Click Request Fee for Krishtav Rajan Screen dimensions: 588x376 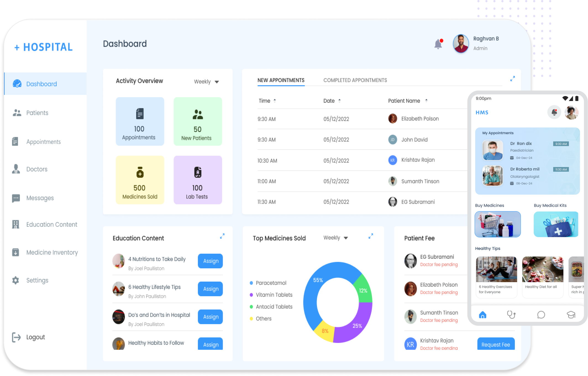(496, 344)
